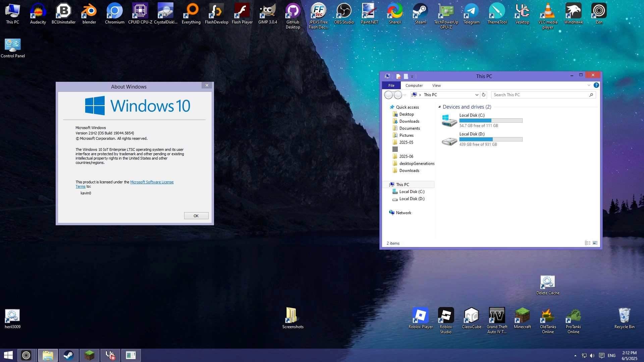Click OK in the About Windows dialog
The height and width of the screenshot is (362, 644).
click(x=196, y=216)
